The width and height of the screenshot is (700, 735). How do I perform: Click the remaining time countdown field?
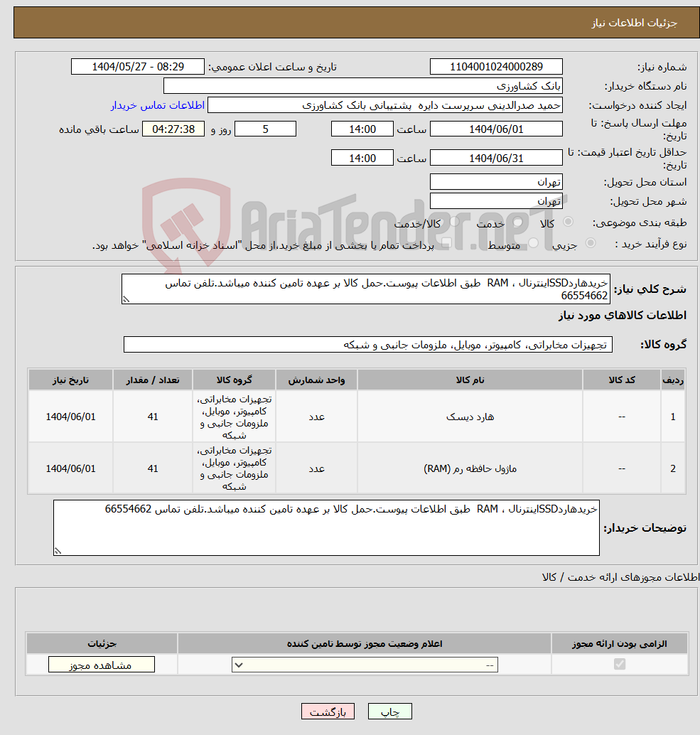click(173, 129)
